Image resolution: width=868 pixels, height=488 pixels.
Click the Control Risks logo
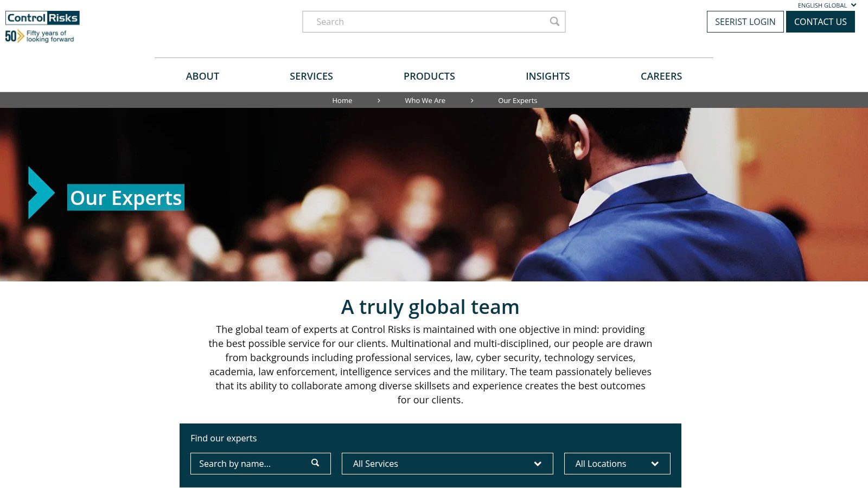coord(42,18)
